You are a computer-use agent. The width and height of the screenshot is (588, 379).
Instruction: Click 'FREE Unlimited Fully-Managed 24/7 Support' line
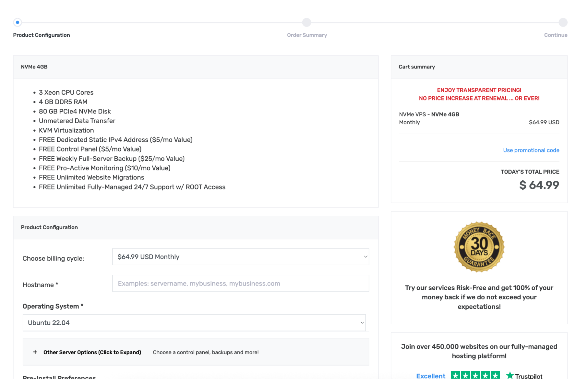tap(132, 187)
